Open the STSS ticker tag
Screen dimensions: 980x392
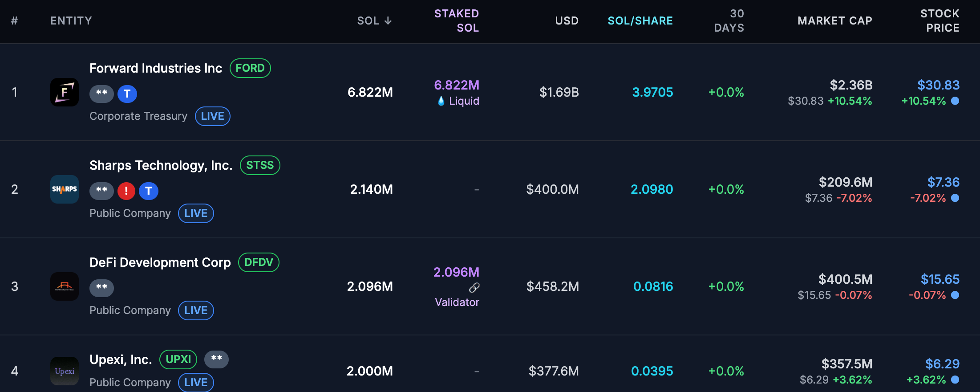(260, 165)
